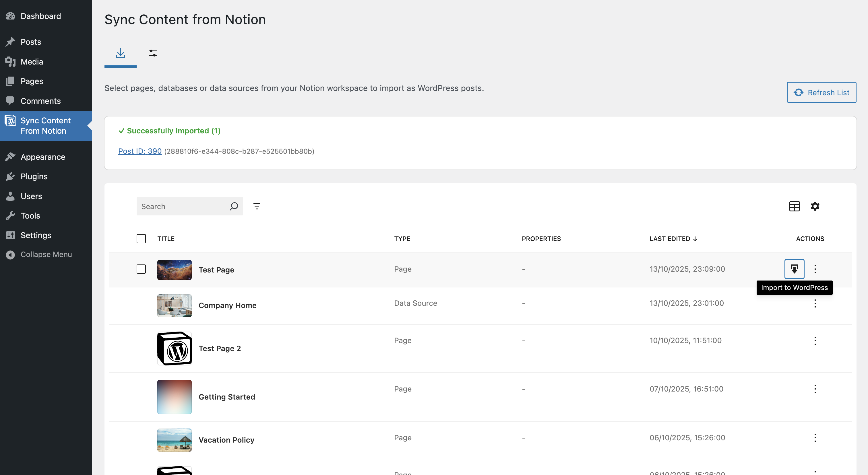Open the actions menu for Vacation Policy
This screenshot has height=475, width=868.
(815, 438)
